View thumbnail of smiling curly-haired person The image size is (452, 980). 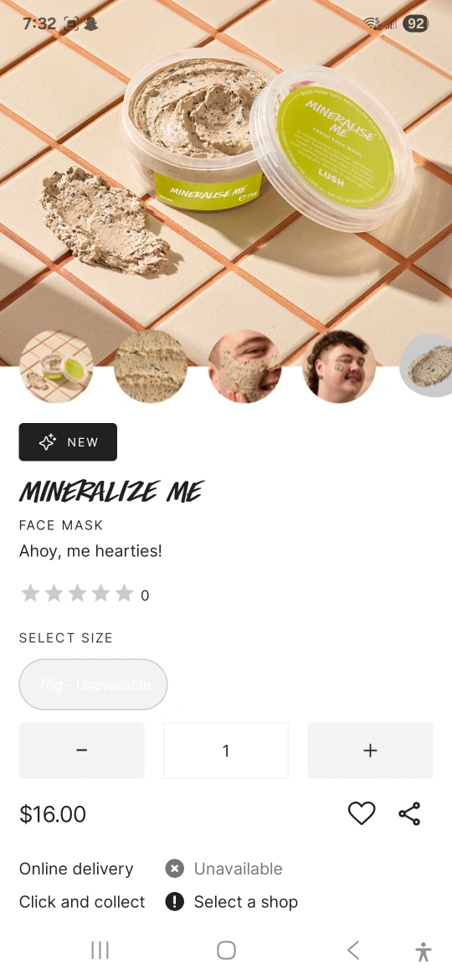[339, 366]
